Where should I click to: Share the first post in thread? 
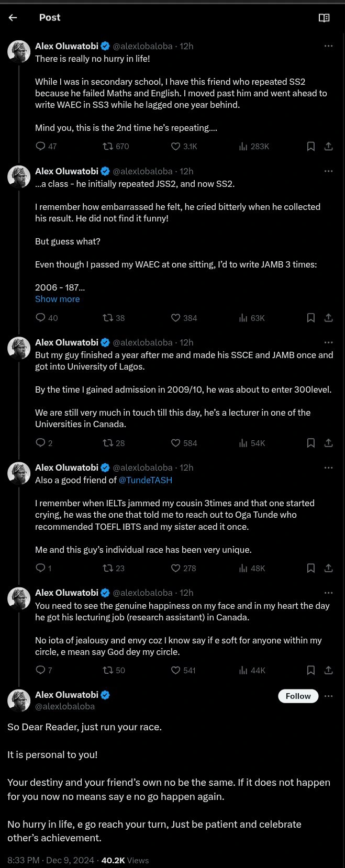click(x=328, y=146)
